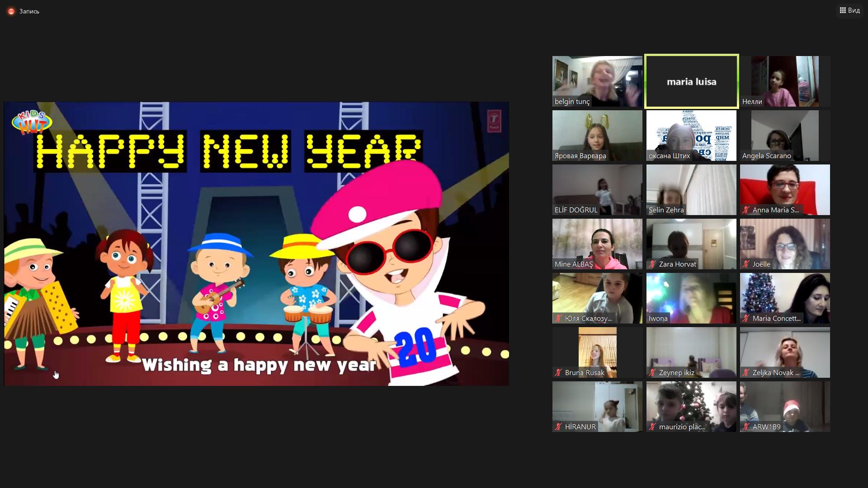Select ELİF DOĞRUL video tile

[x=597, y=190]
